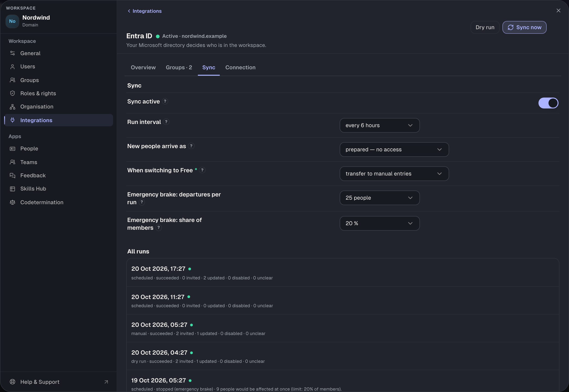Click the General sliders icon in sidebar
This screenshot has width=569, height=392.
point(13,53)
